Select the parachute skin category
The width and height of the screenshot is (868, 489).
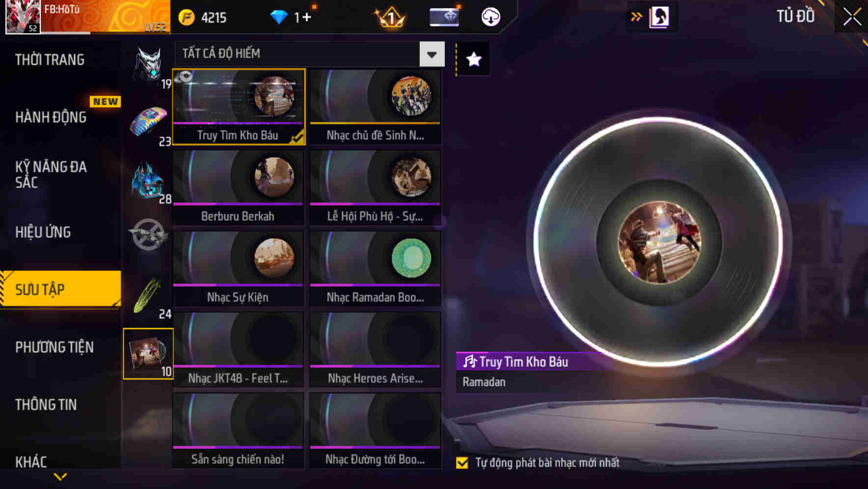coord(149,123)
